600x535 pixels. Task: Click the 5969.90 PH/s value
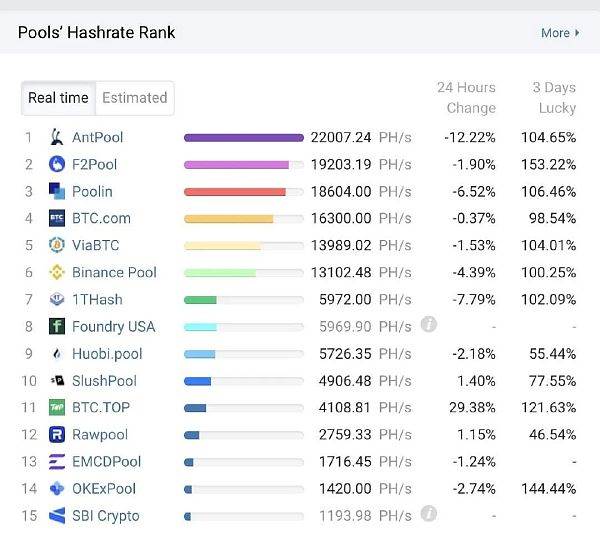[x=365, y=327]
